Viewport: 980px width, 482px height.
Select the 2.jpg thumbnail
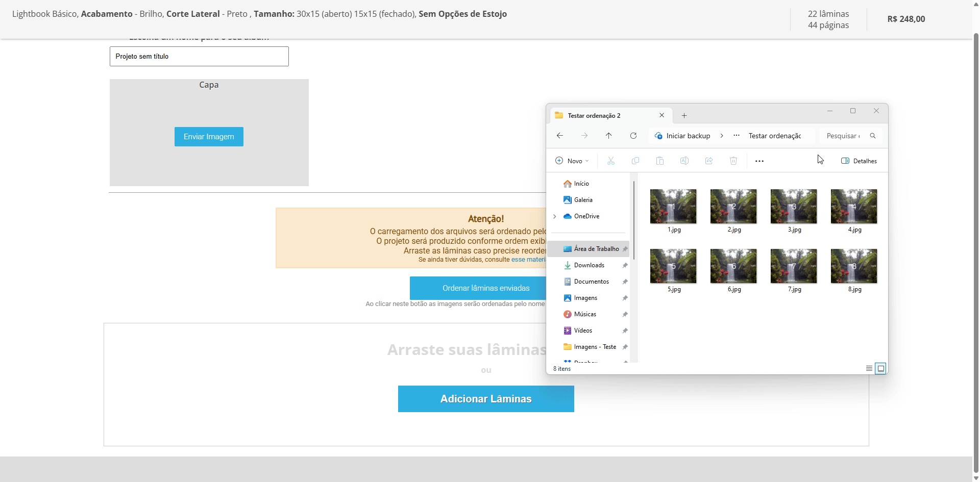733,207
